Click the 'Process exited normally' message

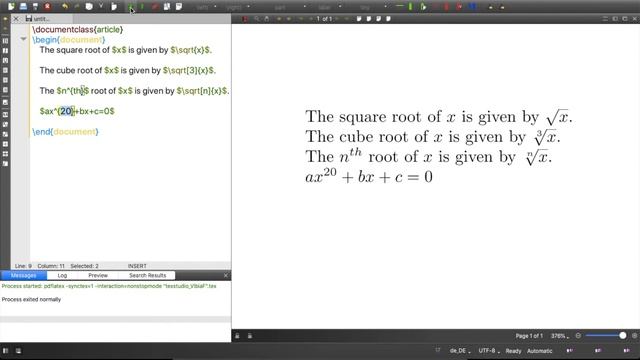tap(31, 299)
